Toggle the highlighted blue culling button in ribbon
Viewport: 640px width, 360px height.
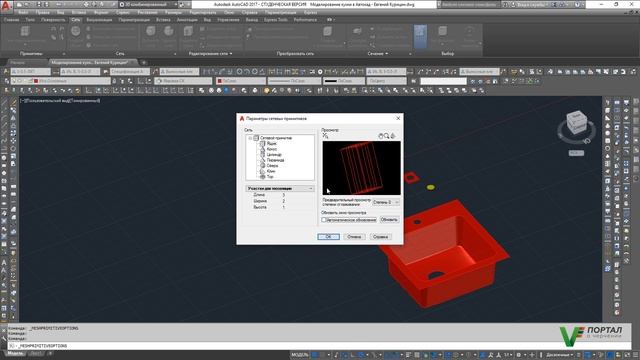point(420,36)
